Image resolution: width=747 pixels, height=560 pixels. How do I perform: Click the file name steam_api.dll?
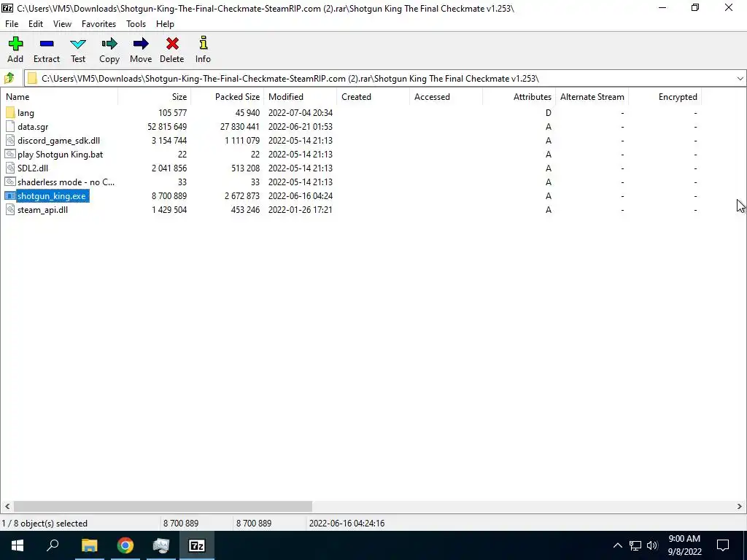(42, 209)
